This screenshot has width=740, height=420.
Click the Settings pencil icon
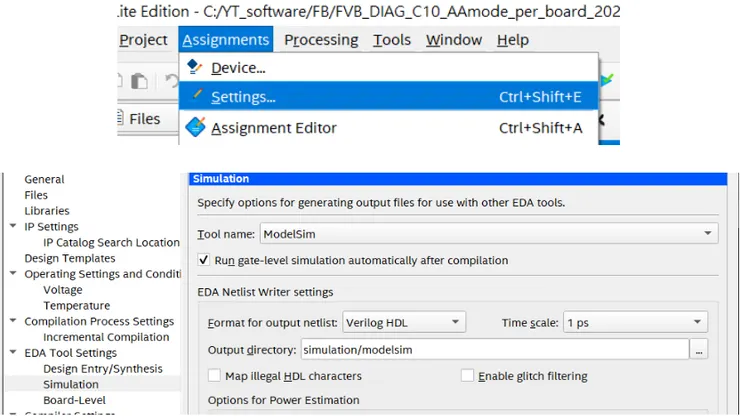pos(196,96)
